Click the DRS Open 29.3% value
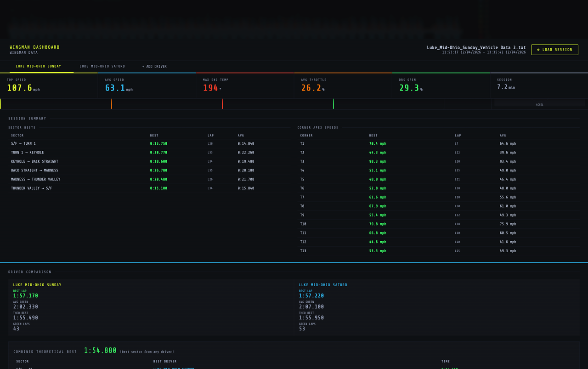Image resolution: width=588 pixels, height=369 pixels. [x=411, y=88]
